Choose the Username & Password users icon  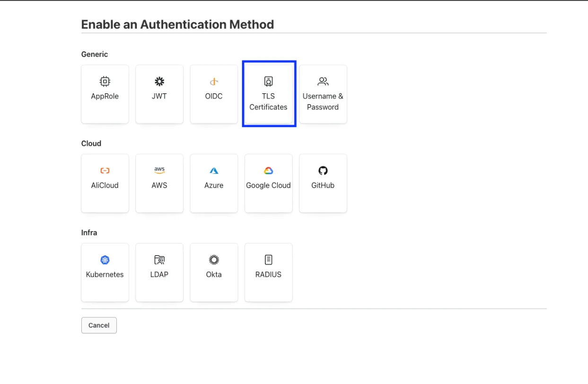coord(323,81)
